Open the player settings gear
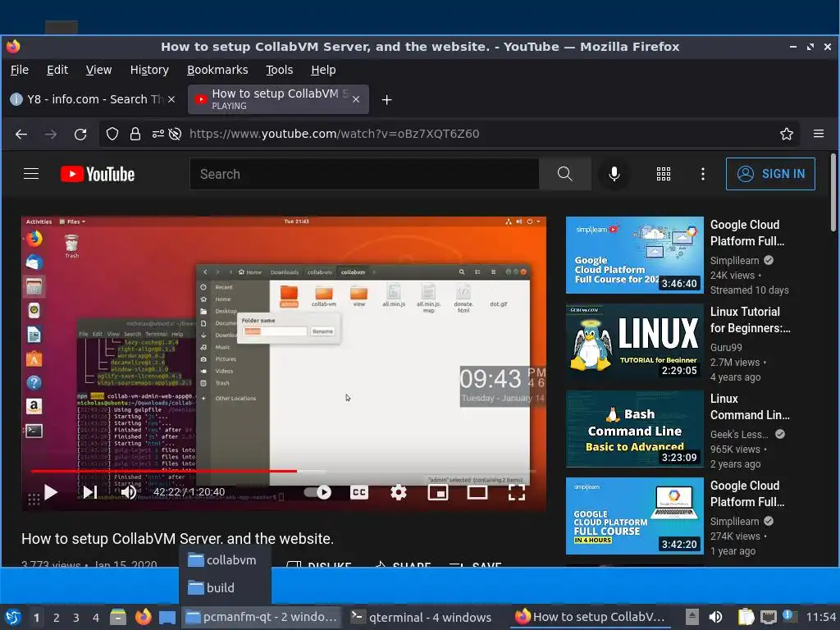Viewport: 840px width, 630px height. click(399, 492)
